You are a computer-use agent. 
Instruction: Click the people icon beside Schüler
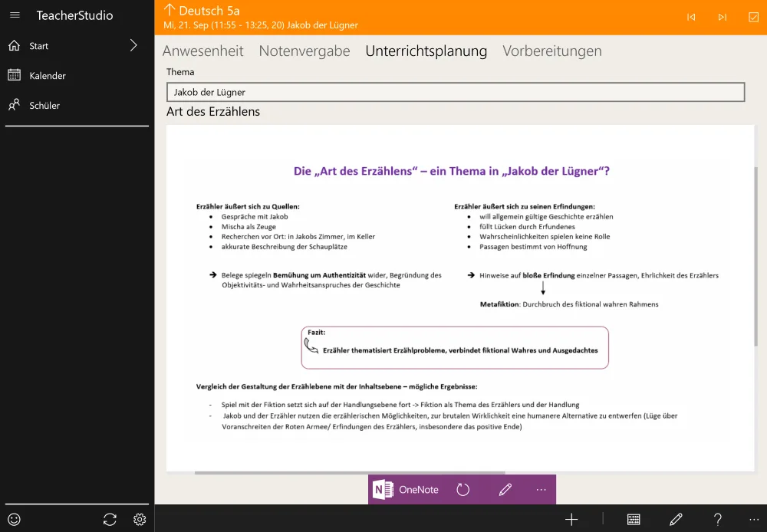point(14,105)
